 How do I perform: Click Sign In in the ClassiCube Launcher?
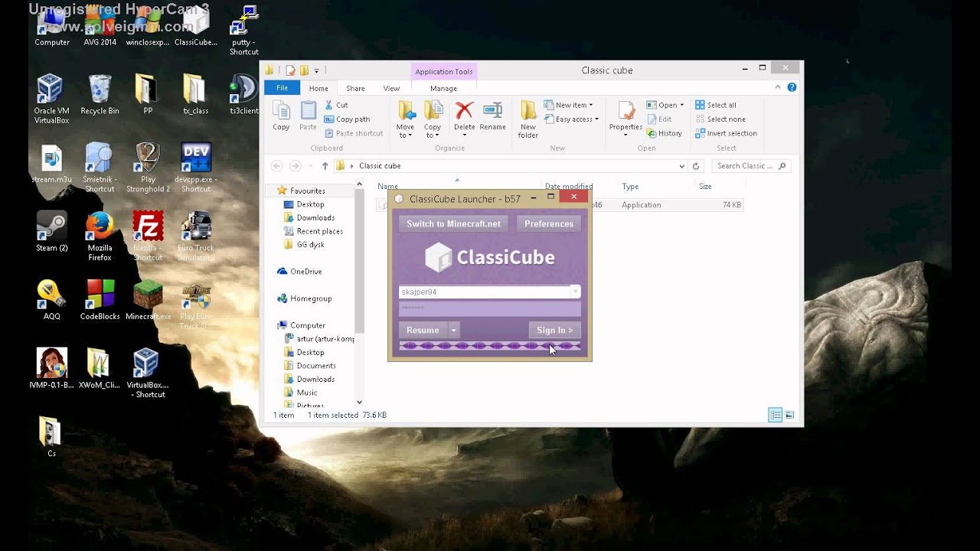click(x=554, y=331)
